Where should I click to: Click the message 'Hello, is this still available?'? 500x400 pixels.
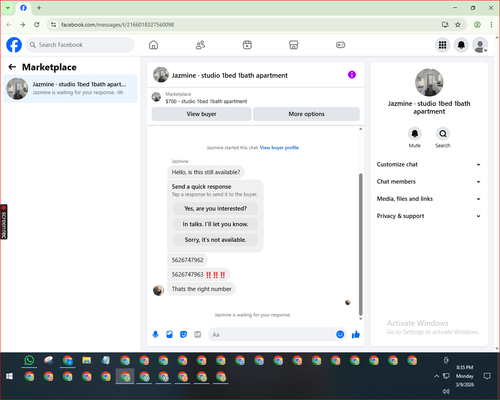206,172
